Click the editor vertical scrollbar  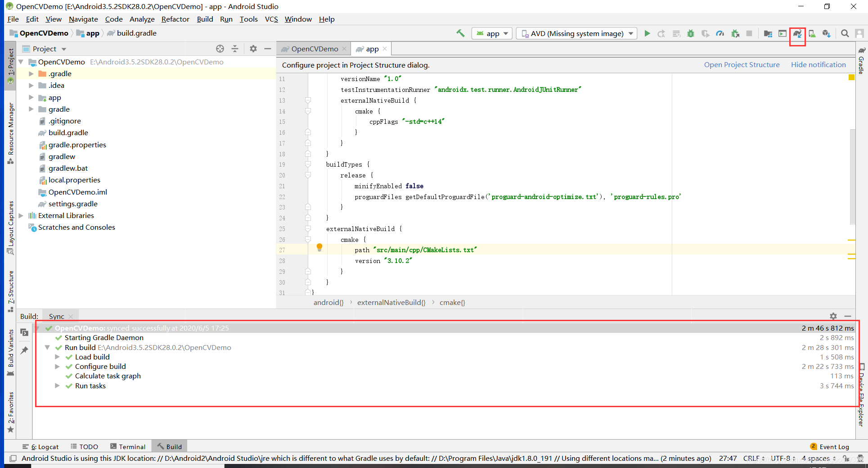852,177
